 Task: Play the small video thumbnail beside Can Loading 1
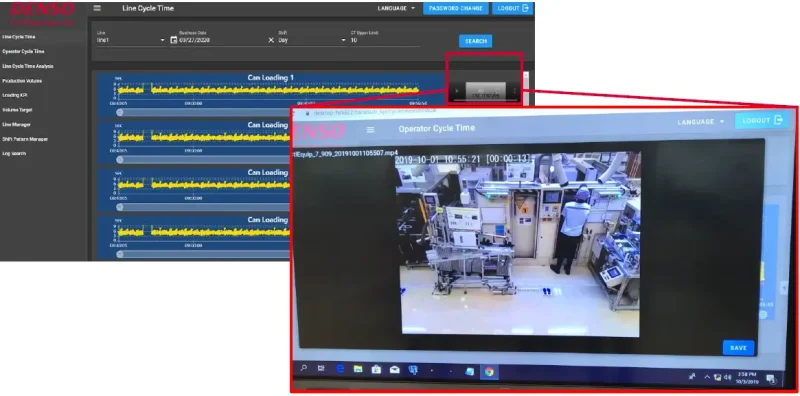point(457,91)
